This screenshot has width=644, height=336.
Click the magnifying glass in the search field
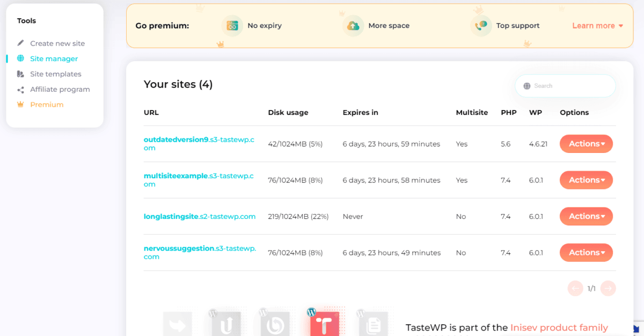526,85
